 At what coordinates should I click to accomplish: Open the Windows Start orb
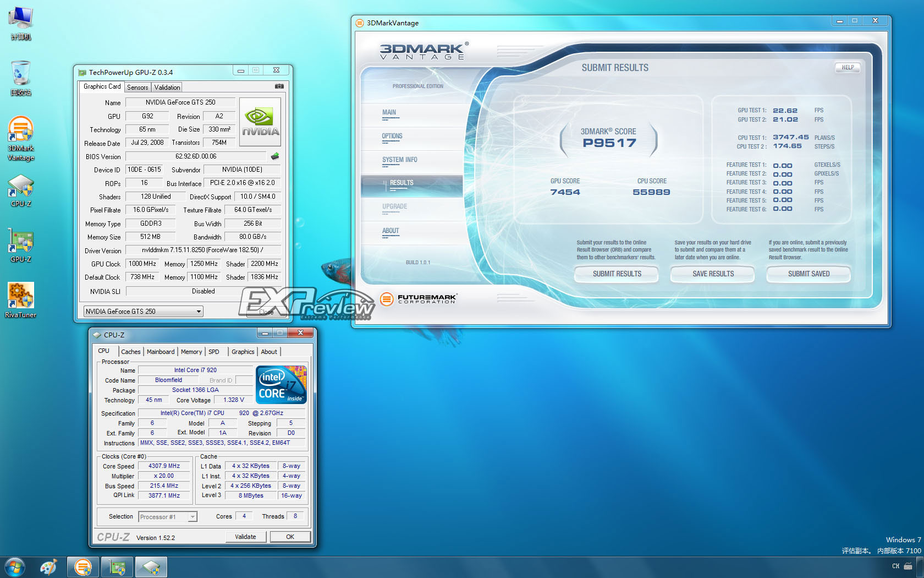14,567
